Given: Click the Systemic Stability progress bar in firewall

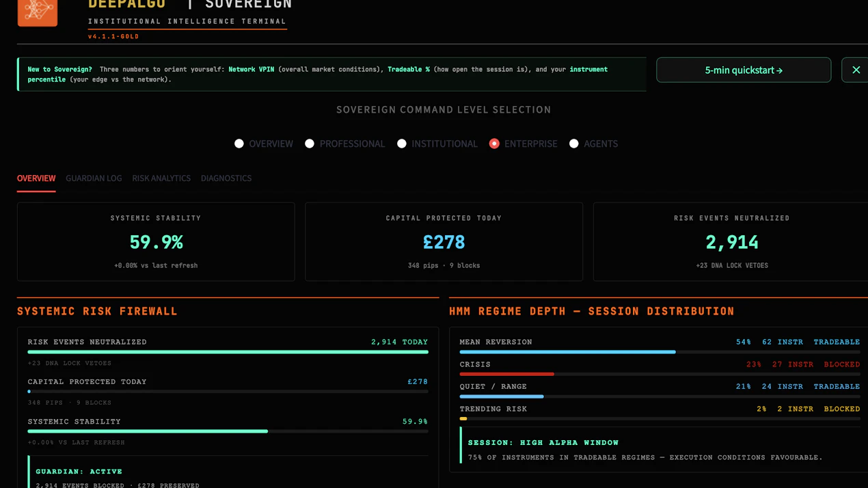Looking at the screenshot, I should click(228, 431).
